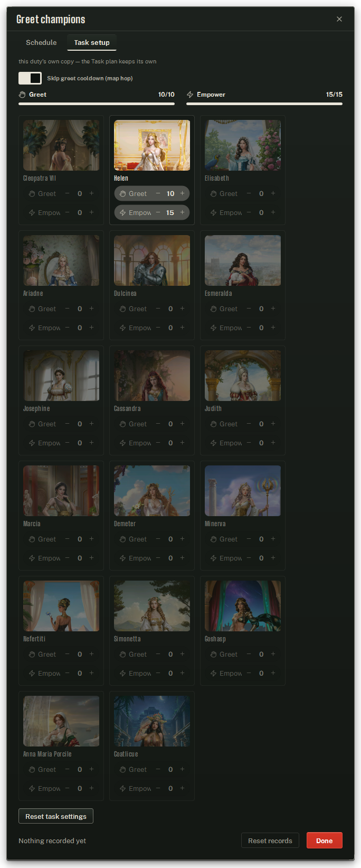This screenshot has width=361, height=868.
Task: Increase Dulcinea's Empower count
Action: [x=182, y=328]
